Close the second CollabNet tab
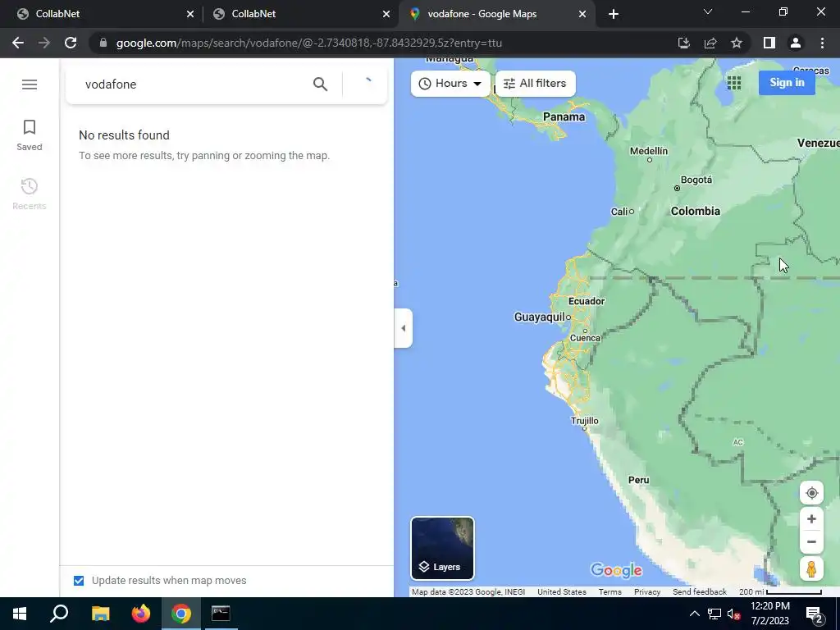This screenshot has height=630, width=840. coord(386,15)
